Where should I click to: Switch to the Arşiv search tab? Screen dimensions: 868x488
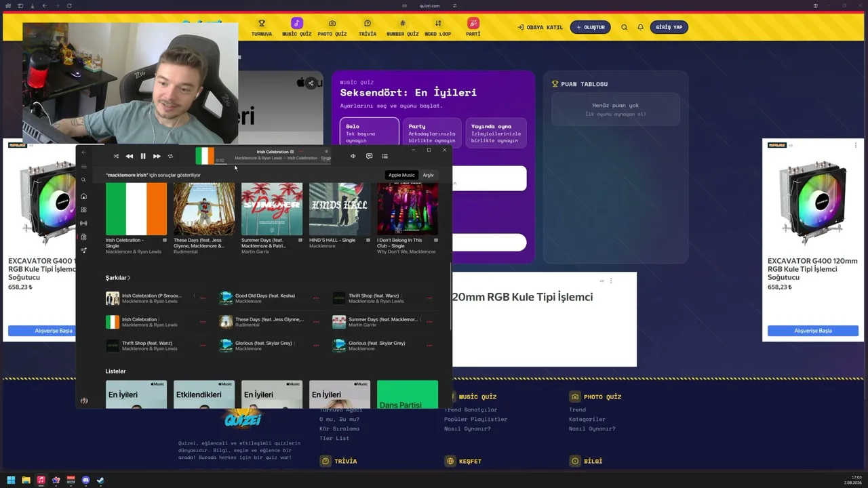click(429, 175)
